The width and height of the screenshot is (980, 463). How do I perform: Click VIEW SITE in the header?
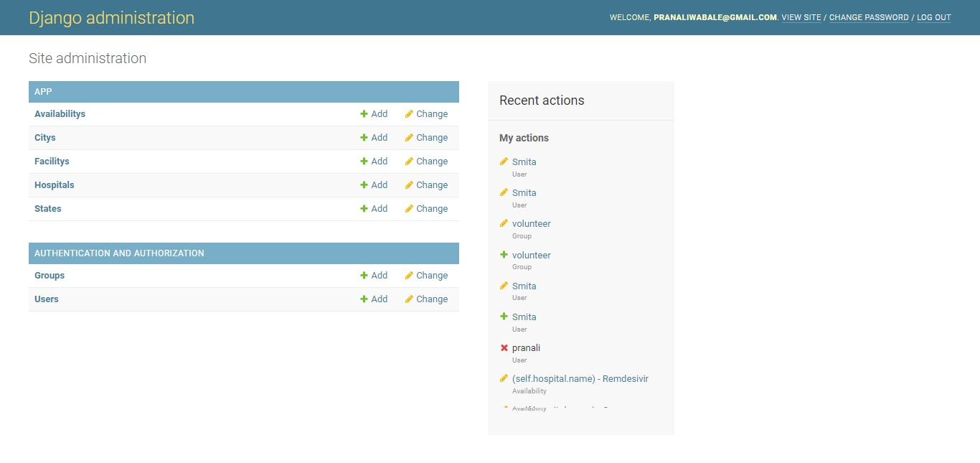coord(801,17)
